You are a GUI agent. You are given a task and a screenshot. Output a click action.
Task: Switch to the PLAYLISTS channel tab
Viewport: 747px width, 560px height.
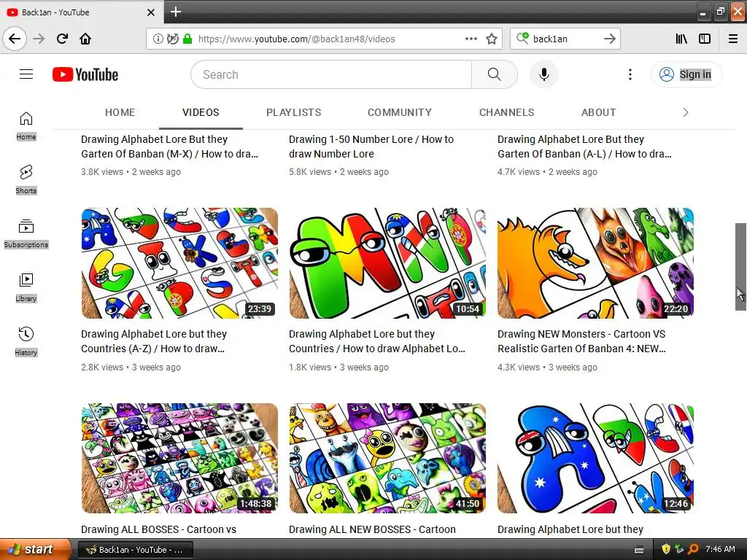(293, 112)
